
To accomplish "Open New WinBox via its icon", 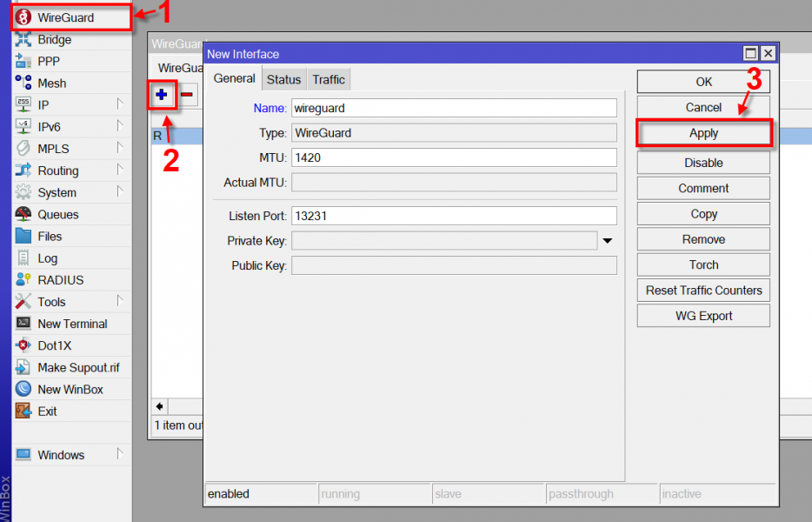I will [x=23, y=389].
